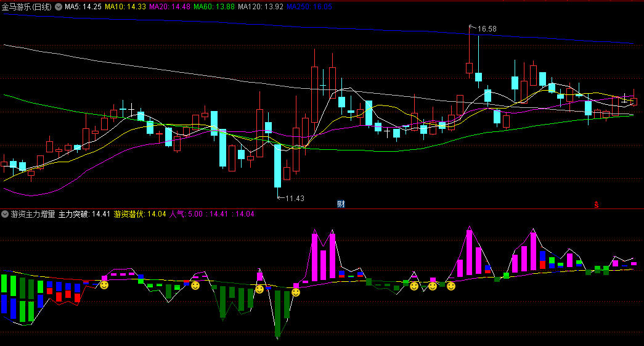Click the yellow 游资潜伏: 14.04 value
Viewport: 644px width, 346px height.
pyautogui.click(x=140, y=213)
